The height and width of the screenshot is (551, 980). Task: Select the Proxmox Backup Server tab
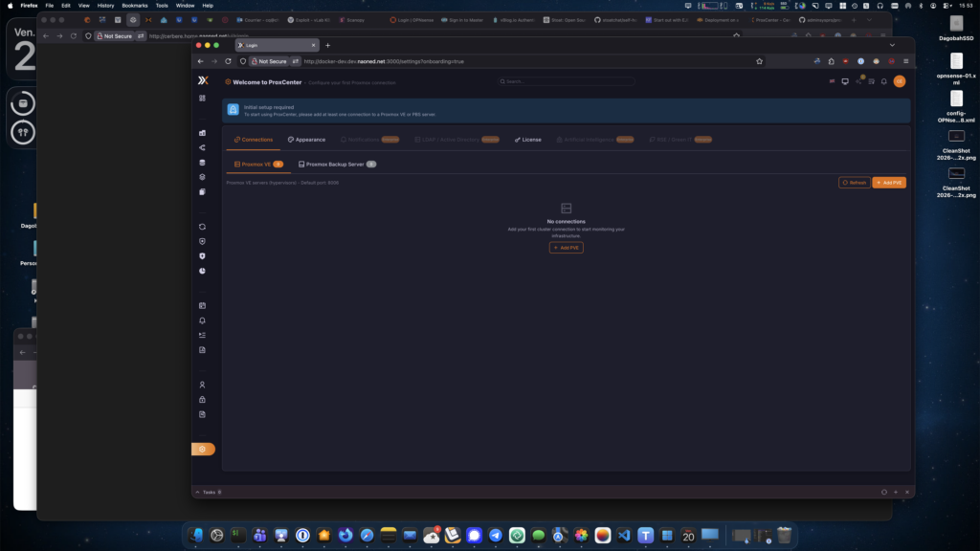click(336, 165)
